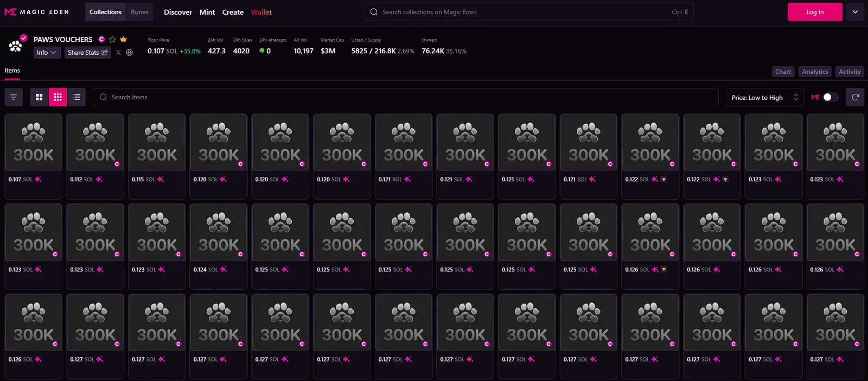Click the sparkle icon on the 0.124 SOL card
Viewport: 868px width, 381px height.
point(224,269)
